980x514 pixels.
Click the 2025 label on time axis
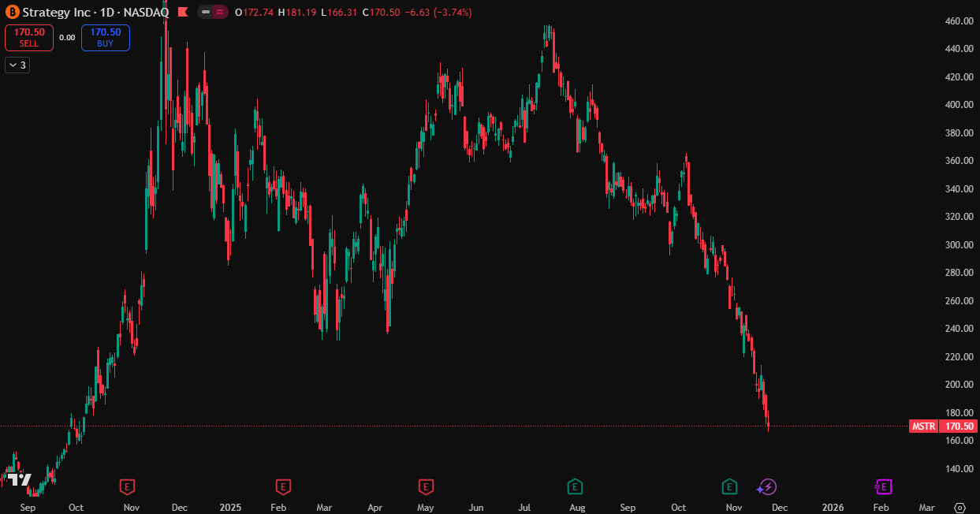(231, 507)
